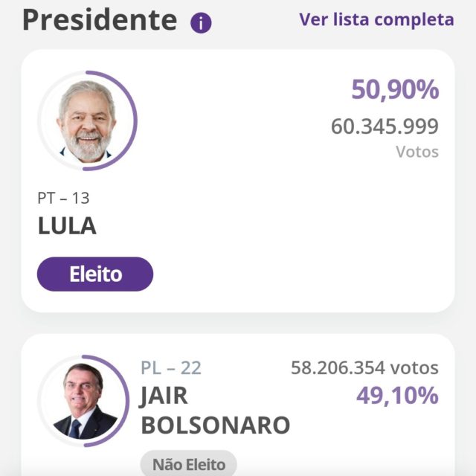
Task: Select the 49,10% percentage value
Action: [397, 396]
